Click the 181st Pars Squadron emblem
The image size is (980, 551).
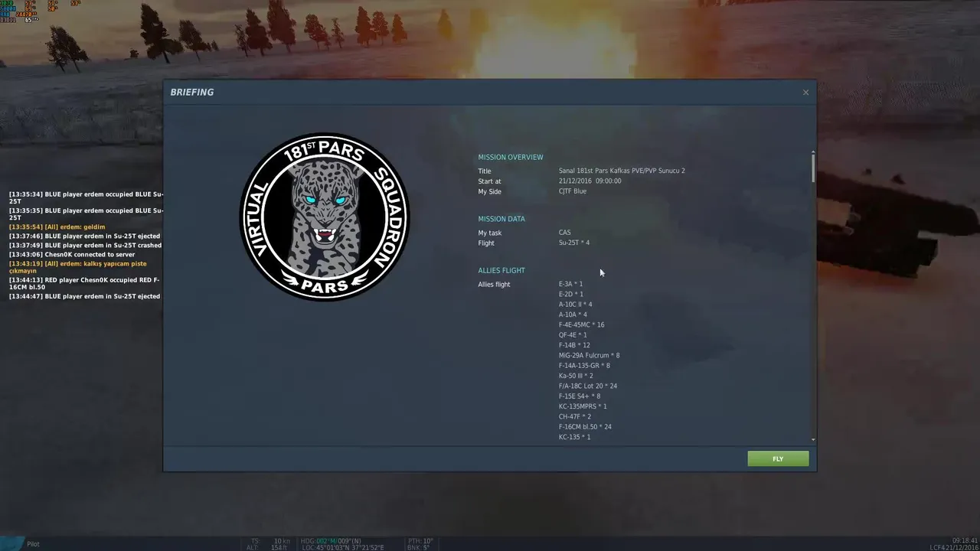(325, 217)
